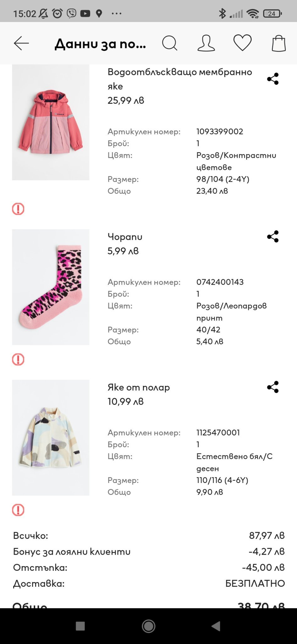Image resolution: width=297 pixels, height=644 pixels.
Task: Open pink membrane jacket thumbnail
Action: pyautogui.click(x=51, y=123)
